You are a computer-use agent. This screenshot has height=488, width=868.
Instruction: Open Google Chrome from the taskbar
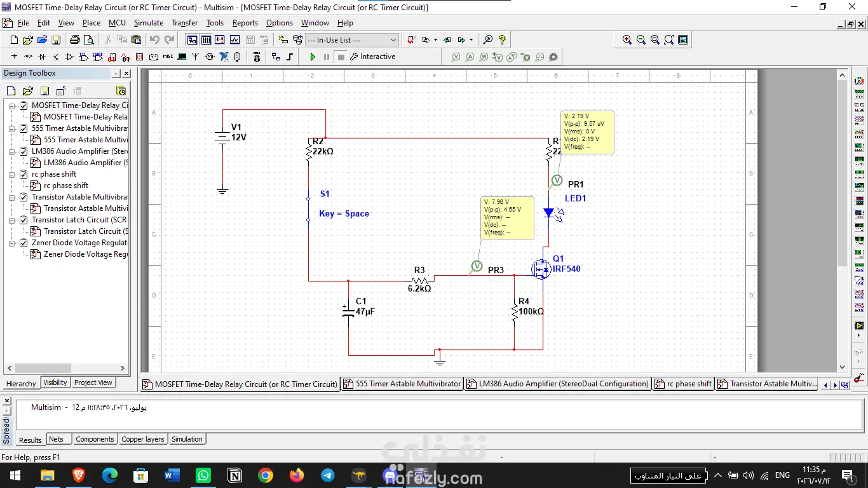[x=265, y=475]
